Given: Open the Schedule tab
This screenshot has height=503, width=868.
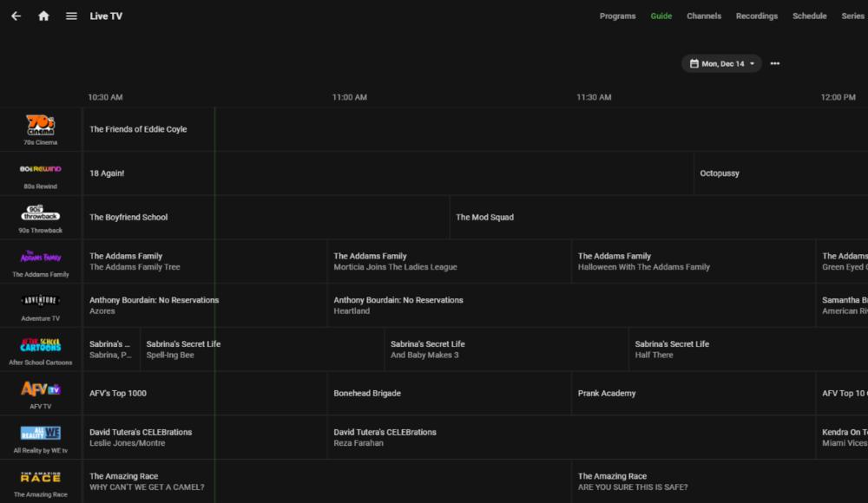Looking at the screenshot, I should [x=809, y=16].
